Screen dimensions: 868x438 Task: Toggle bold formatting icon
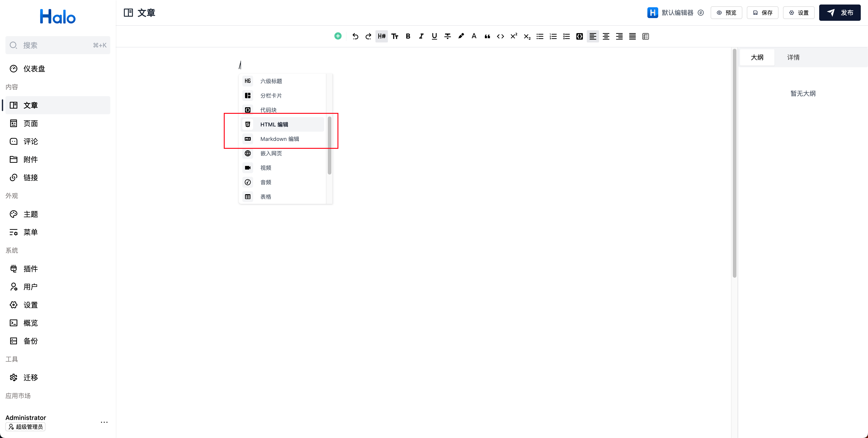408,36
